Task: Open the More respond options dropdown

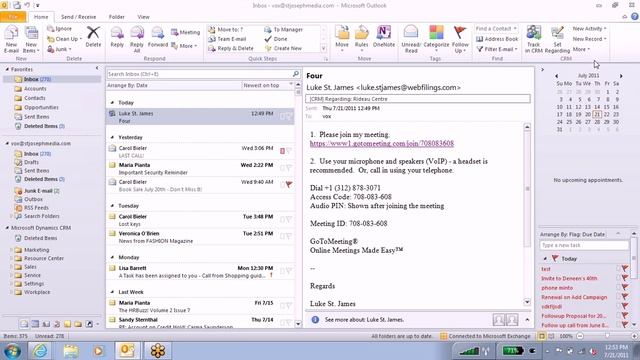Action: pyautogui.click(x=184, y=46)
